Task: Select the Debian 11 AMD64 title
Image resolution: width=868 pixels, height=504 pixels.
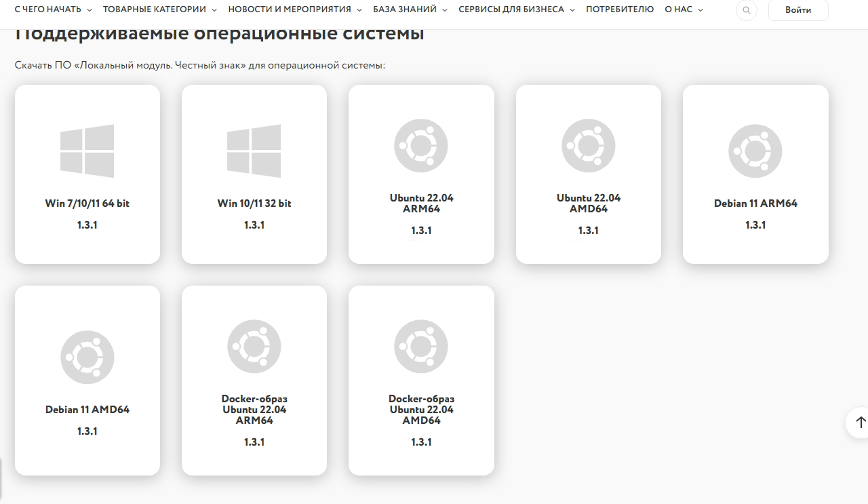Action: 87,410
